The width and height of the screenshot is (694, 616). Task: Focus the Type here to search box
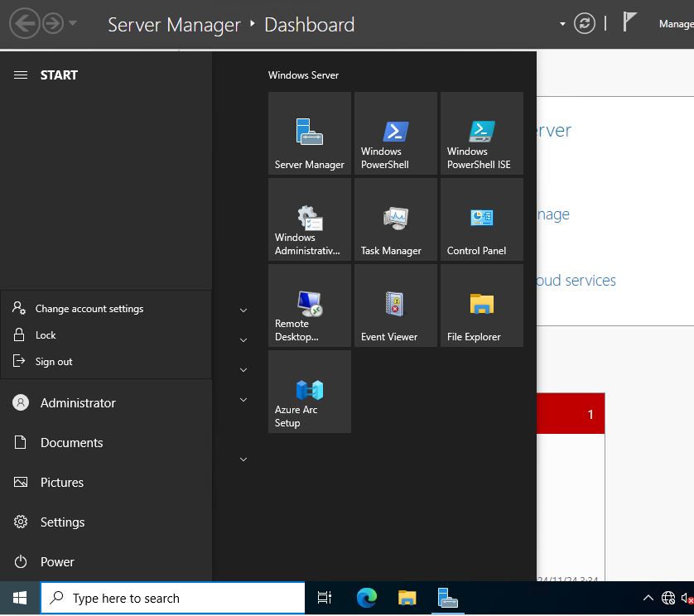coord(172,599)
